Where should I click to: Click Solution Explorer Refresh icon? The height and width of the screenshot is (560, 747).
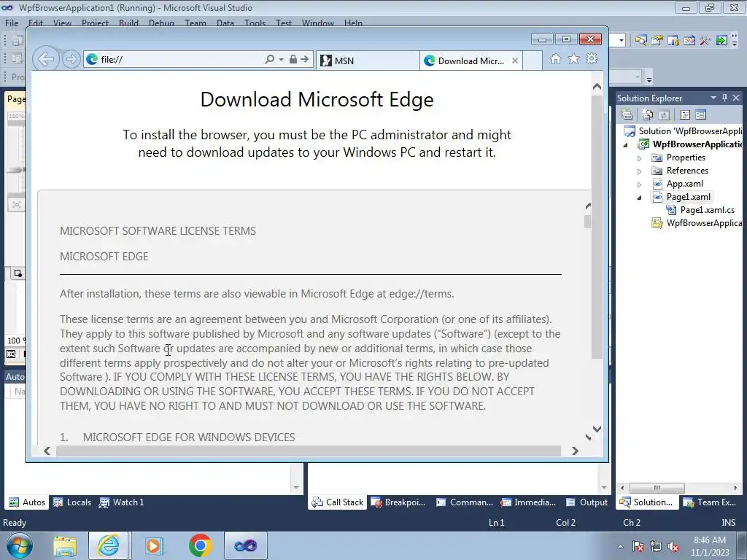pos(664,114)
